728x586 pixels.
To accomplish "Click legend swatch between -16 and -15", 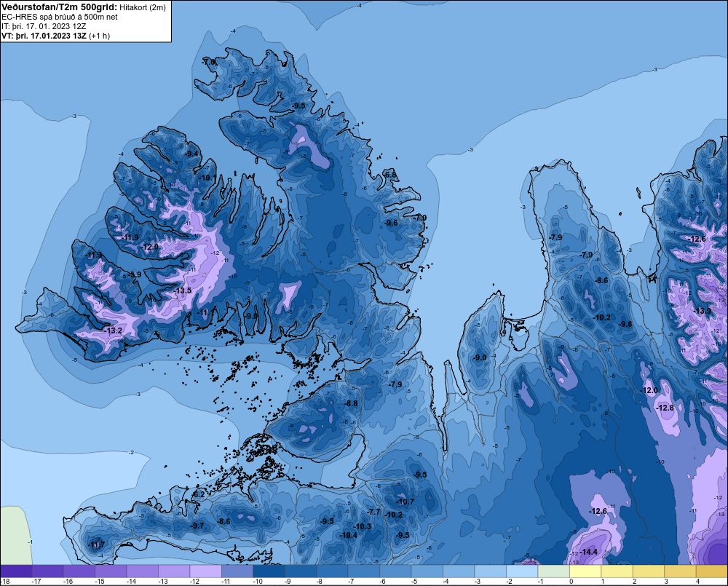I will [x=79, y=571].
